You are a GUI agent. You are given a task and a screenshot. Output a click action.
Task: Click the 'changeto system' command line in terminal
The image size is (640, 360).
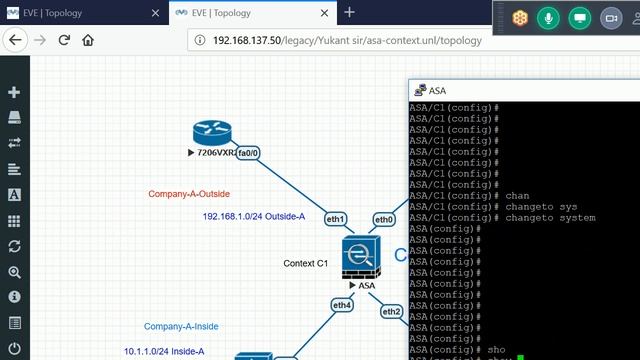click(502, 218)
